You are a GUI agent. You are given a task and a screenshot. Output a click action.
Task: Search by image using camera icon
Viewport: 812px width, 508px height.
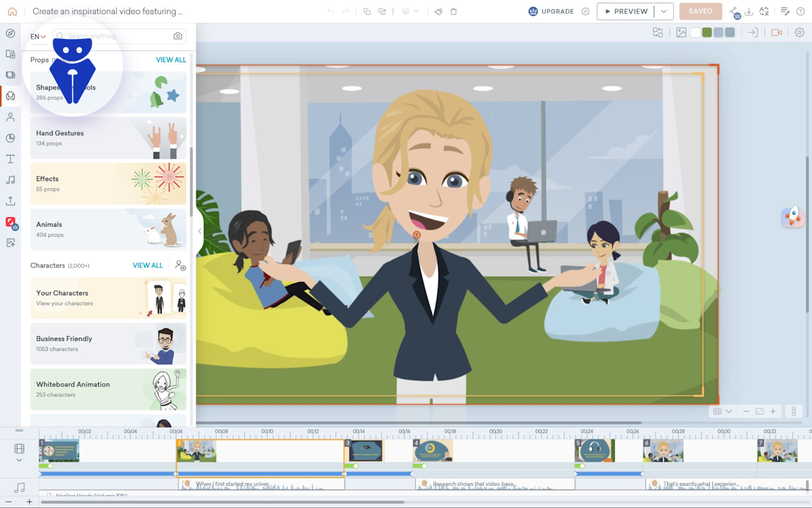click(178, 36)
